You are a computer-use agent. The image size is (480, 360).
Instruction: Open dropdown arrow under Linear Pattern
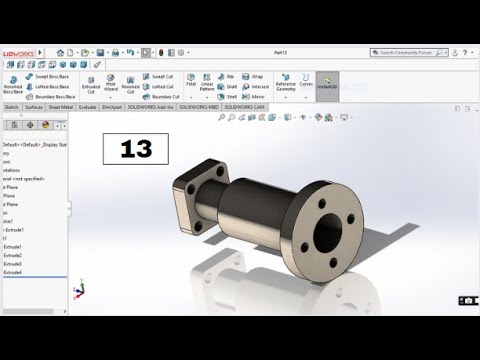(x=207, y=98)
